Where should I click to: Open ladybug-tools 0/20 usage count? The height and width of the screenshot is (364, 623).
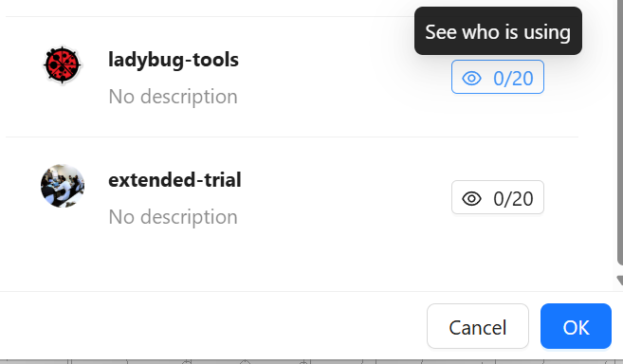tap(498, 77)
